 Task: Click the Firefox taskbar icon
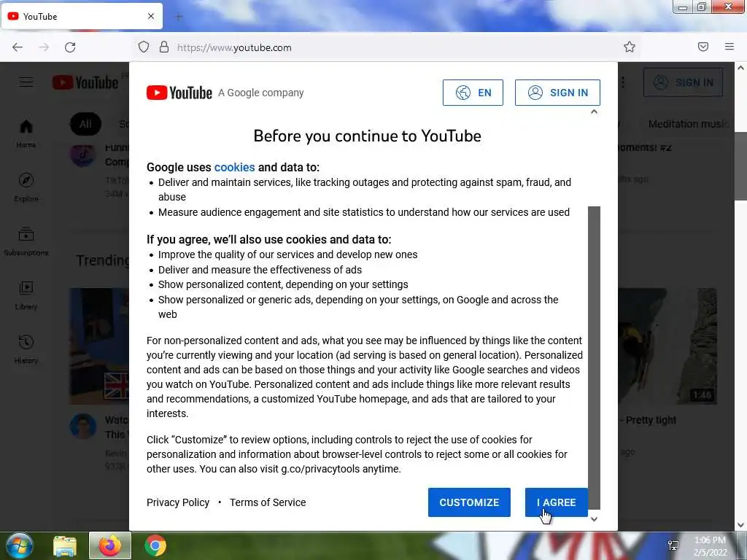110,545
